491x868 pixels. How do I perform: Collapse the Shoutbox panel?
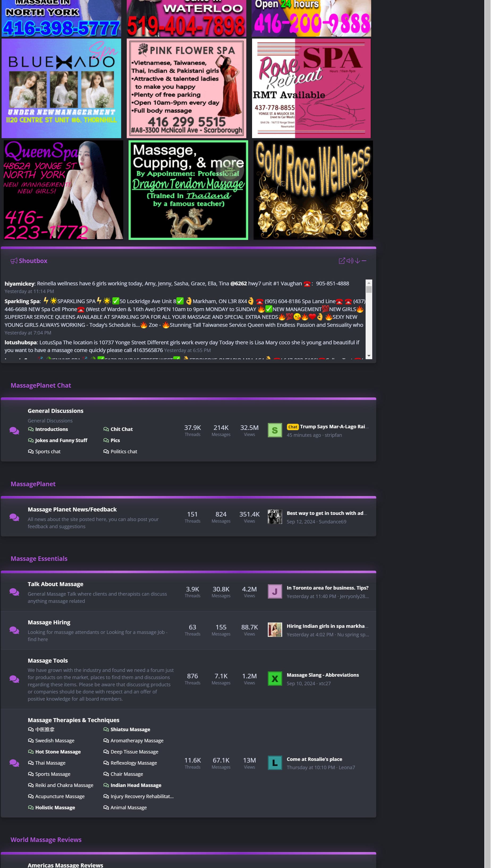364,261
